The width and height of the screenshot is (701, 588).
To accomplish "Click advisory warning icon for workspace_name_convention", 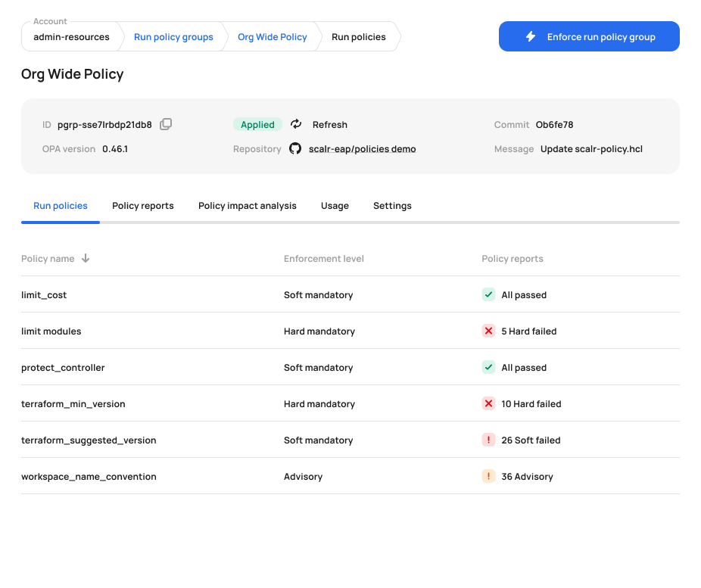I will [x=488, y=476].
